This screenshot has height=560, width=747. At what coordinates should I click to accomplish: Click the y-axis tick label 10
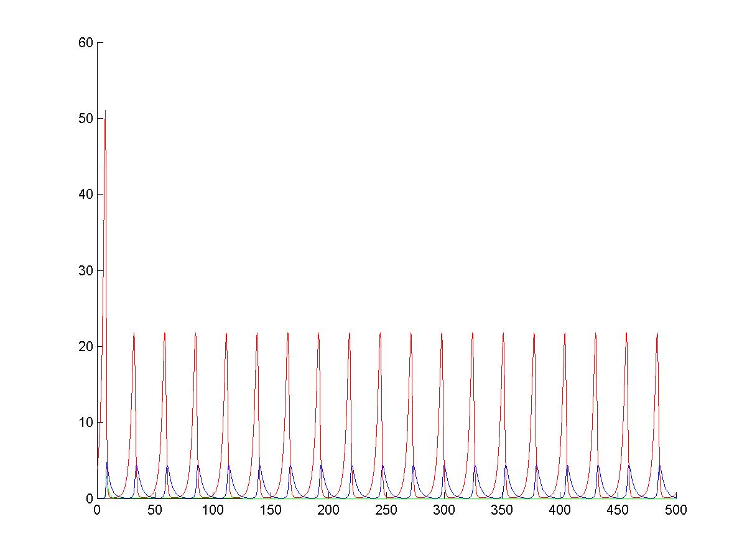[x=86, y=423]
